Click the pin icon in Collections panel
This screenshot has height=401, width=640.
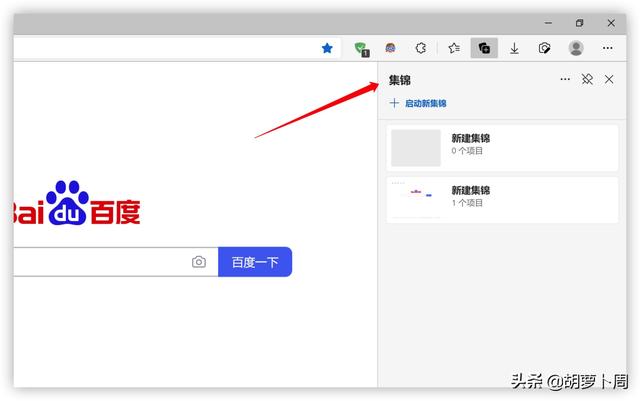pos(587,79)
